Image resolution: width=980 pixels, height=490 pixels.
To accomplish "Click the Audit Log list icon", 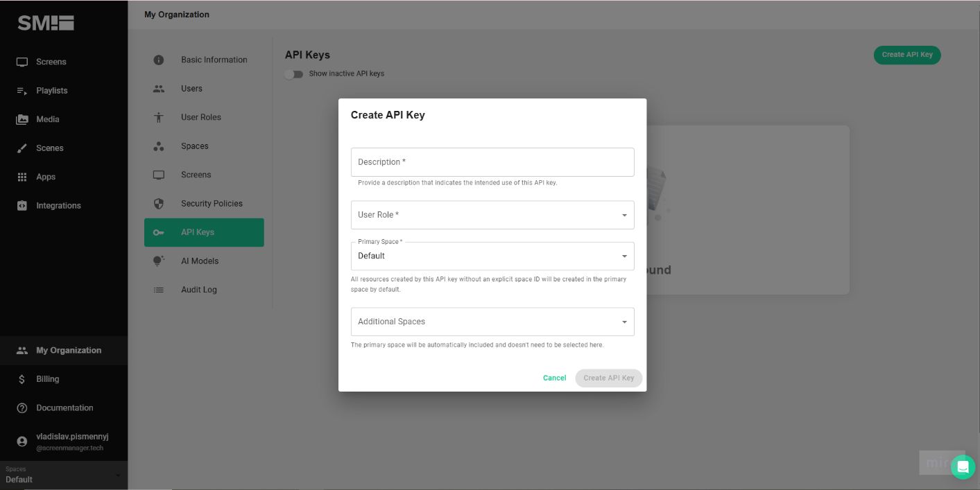I will (x=158, y=289).
